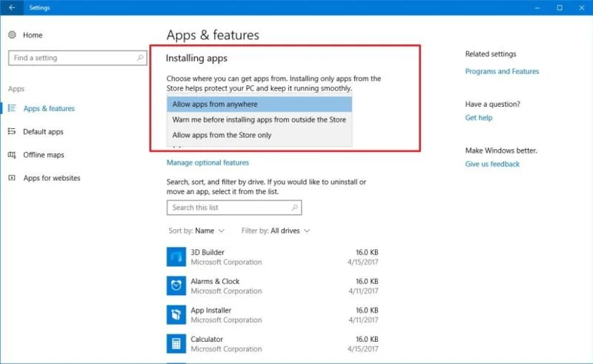593x364 pixels.
Task: Maximize the Settings window
Action: coord(560,7)
